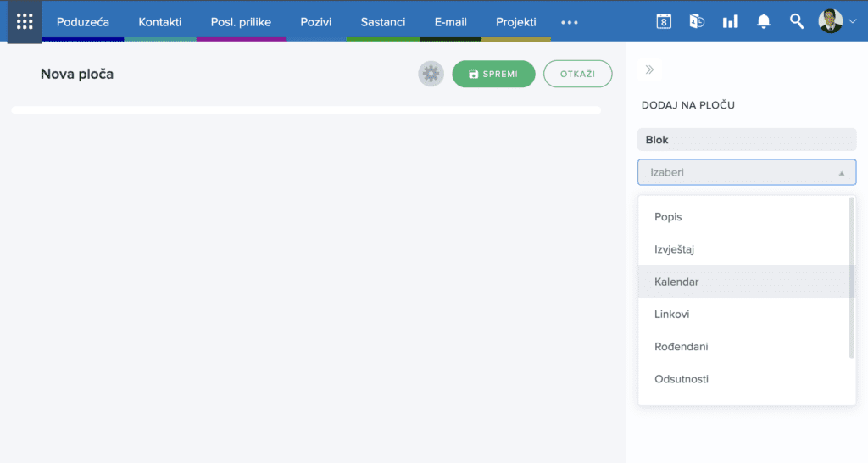Show more navigation items via ellipsis

coord(569,22)
